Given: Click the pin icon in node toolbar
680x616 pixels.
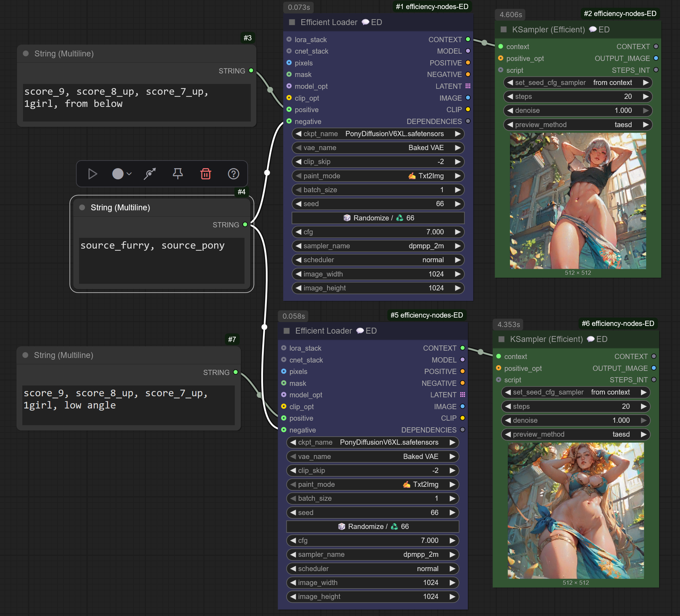Looking at the screenshot, I should coord(178,174).
